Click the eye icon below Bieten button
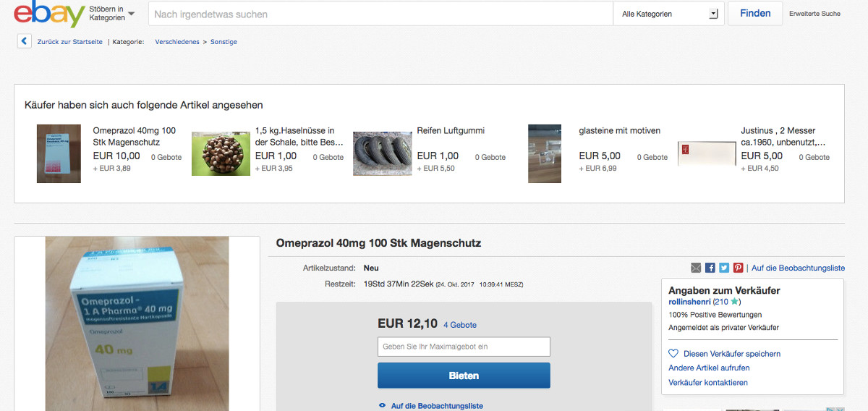Viewport: 868px width, 411px height. point(382,406)
